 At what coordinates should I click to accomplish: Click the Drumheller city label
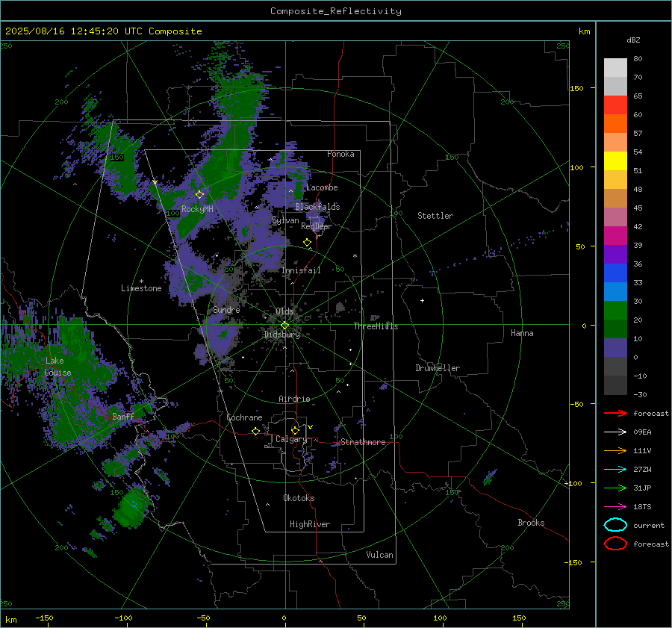click(437, 368)
